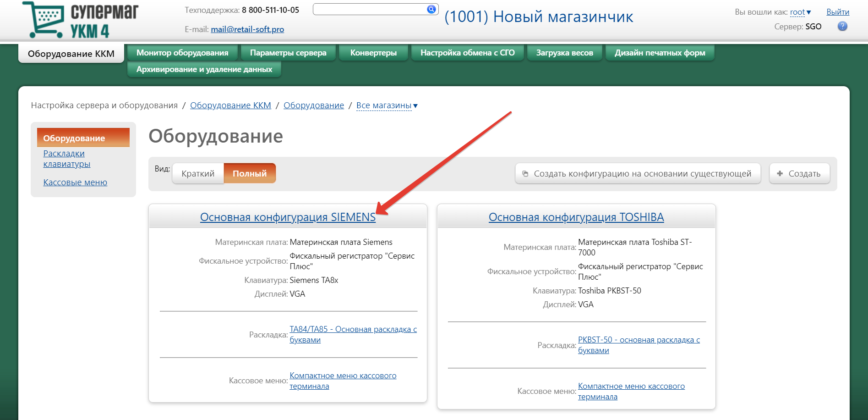Image resolution: width=868 pixels, height=420 pixels.
Task: Click the Создать button
Action: (799, 174)
